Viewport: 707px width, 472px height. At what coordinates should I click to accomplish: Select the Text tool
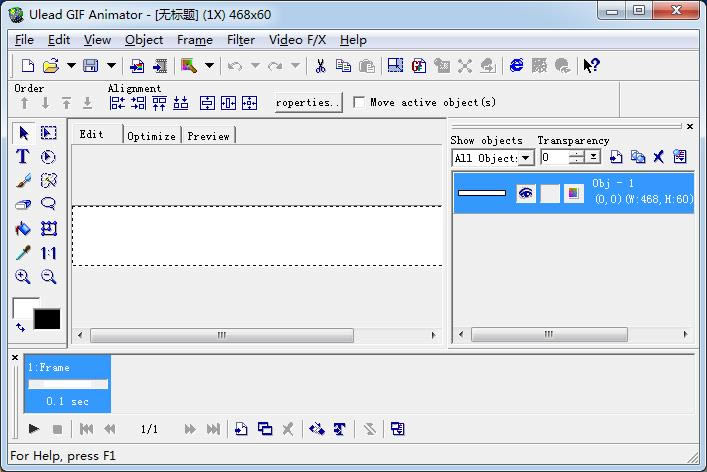click(x=23, y=156)
